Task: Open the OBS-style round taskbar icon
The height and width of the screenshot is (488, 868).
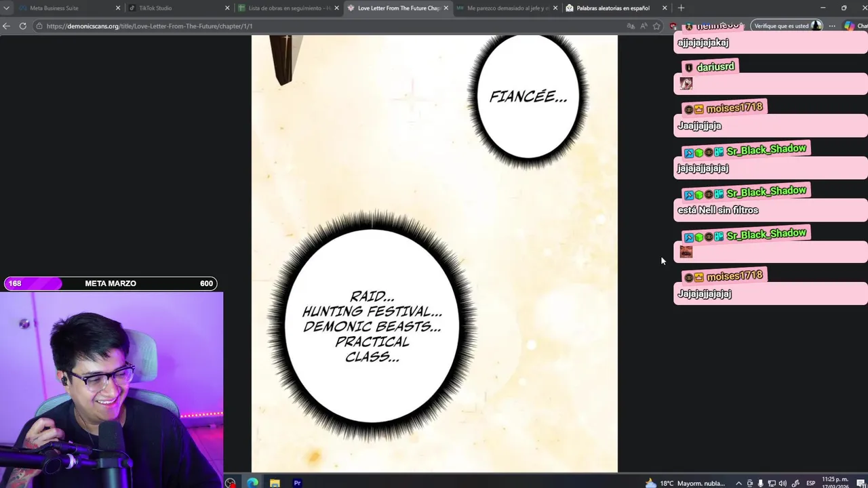Action: 231,483
